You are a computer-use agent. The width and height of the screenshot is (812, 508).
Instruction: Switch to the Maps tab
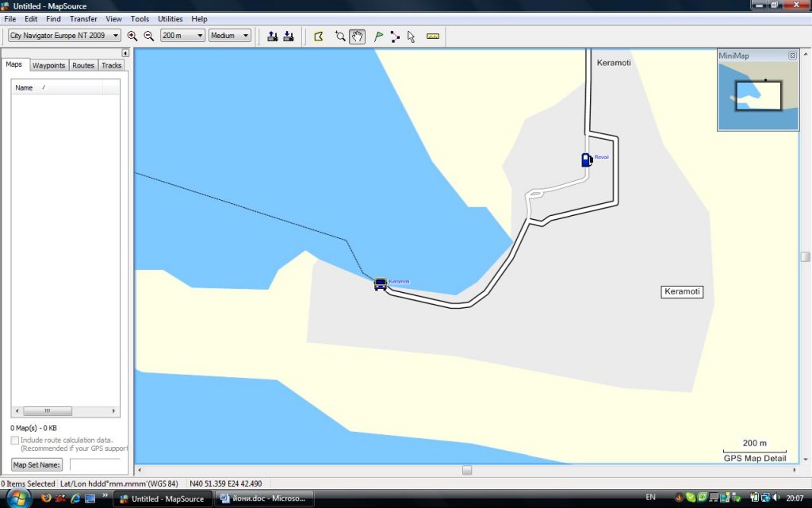[x=14, y=64]
